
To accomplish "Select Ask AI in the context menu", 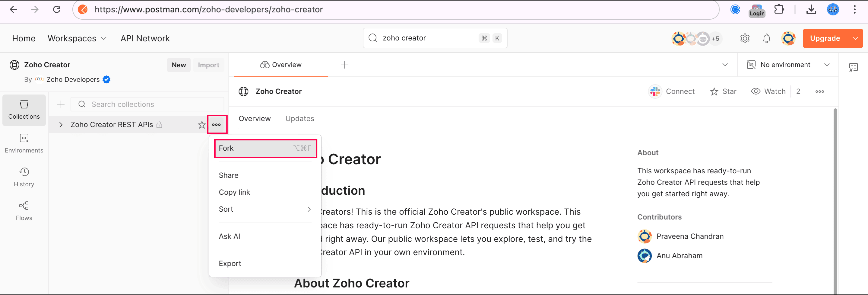I will point(265,237).
